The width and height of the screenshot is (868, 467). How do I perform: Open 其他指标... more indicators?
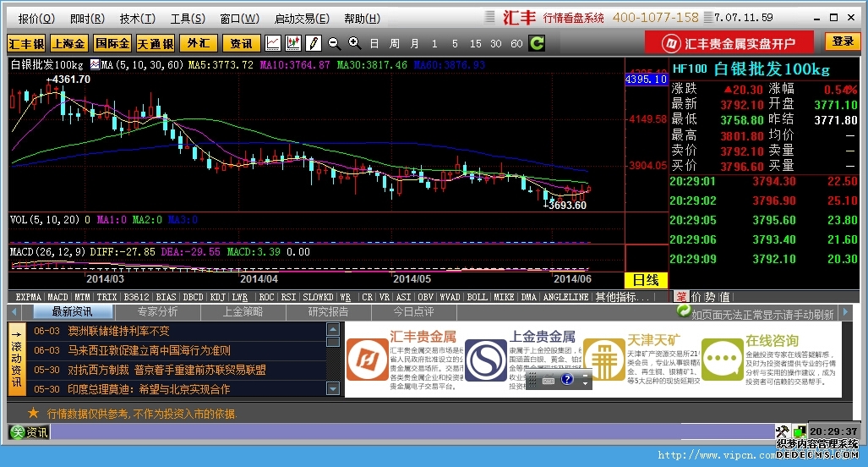tap(622, 297)
